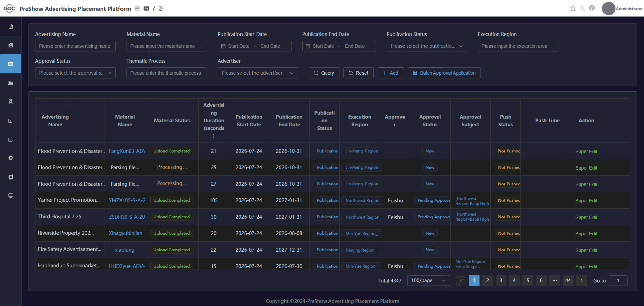This screenshot has width=644, height=306.
Task: Click Super Edit for Third Hospital 7.25
Action: coord(586,217)
